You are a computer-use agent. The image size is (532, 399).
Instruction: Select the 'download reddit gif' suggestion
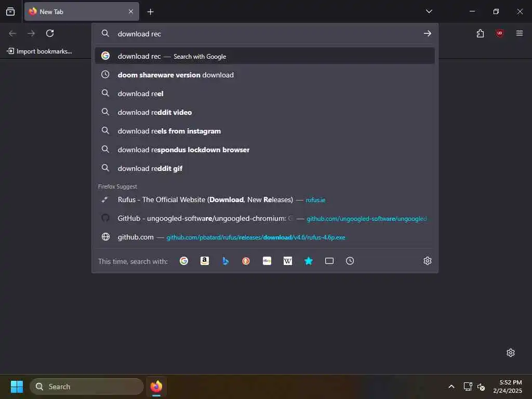[x=264, y=168]
